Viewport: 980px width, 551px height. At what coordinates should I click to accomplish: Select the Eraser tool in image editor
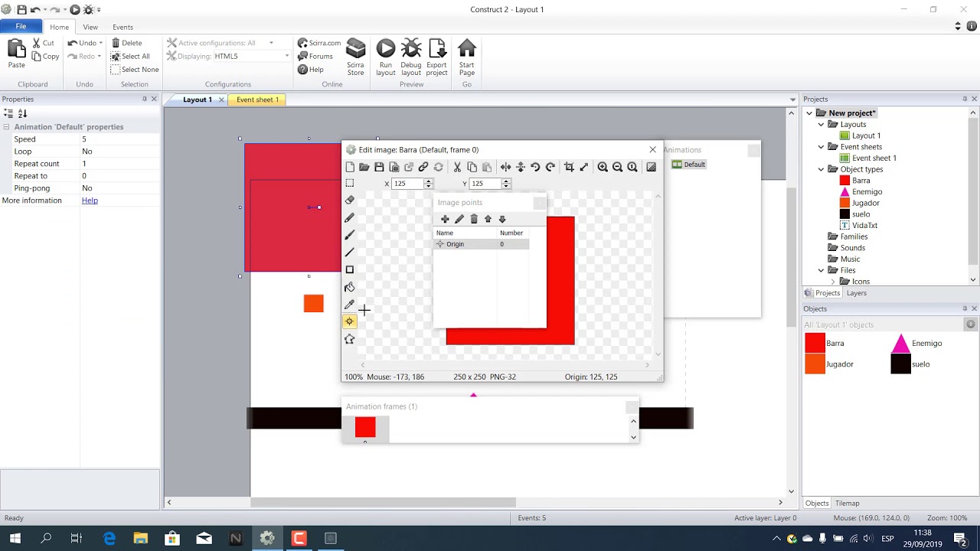tap(350, 201)
